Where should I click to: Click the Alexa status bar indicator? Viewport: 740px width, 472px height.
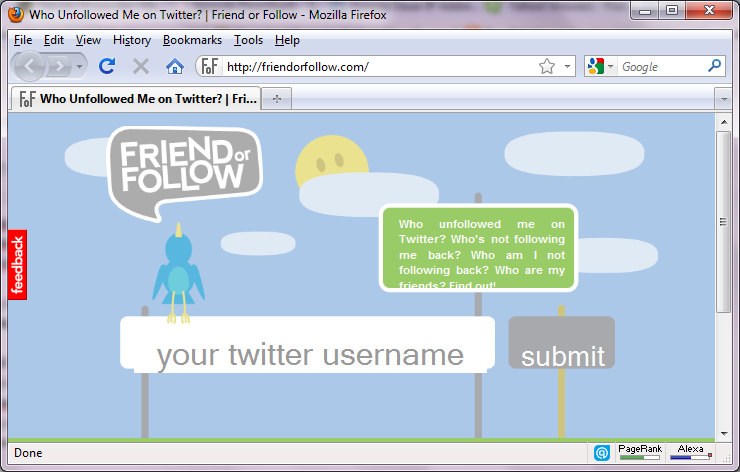pos(690,452)
